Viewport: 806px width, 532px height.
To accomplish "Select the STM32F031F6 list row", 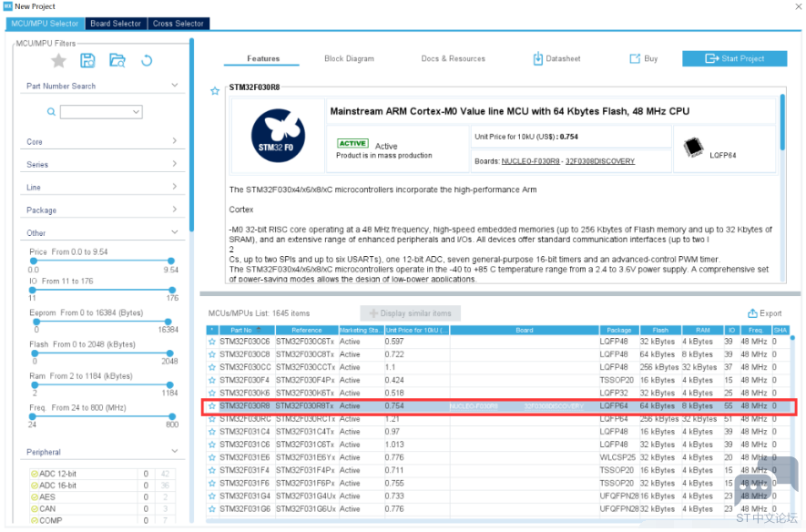I will (x=498, y=483).
